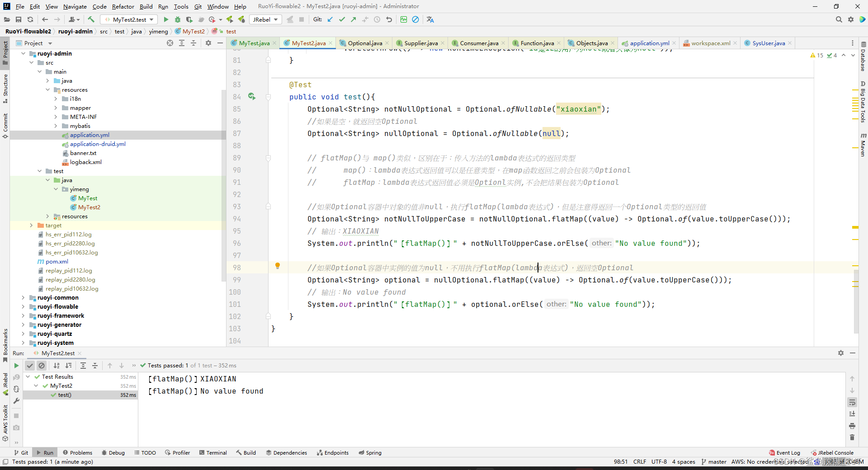
Task: Open IDE settings gear in top toolbar
Action: pyautogui.click(x=851, y=19)
